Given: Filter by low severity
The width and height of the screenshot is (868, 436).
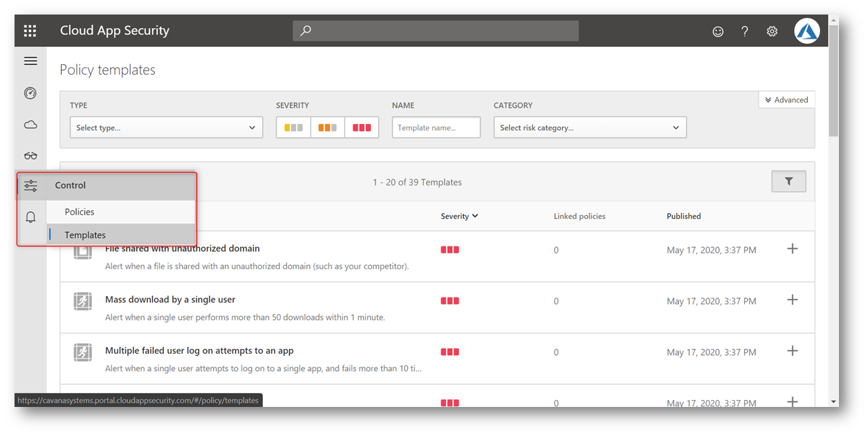Looking at the screenshot, I should pyautogui.click(x=293, y=127).
